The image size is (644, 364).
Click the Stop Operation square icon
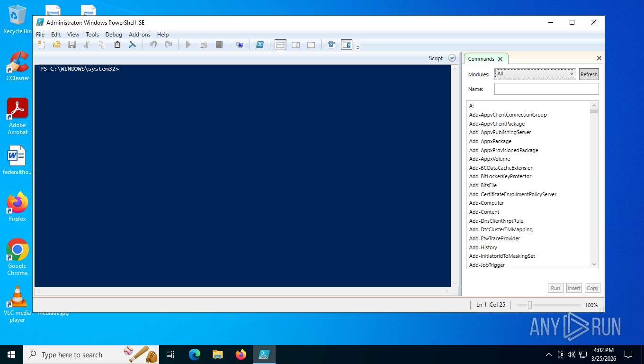click(219, 45)
